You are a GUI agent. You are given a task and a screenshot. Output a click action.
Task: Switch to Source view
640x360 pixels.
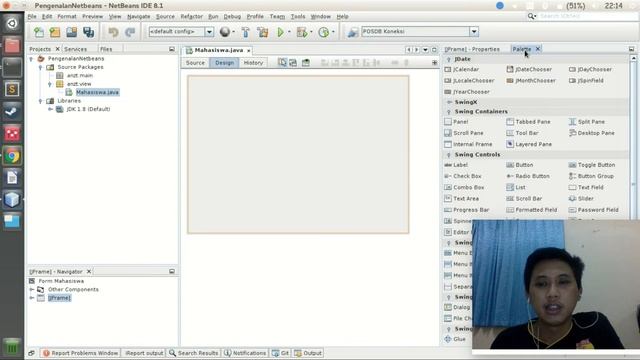[195, 63]
